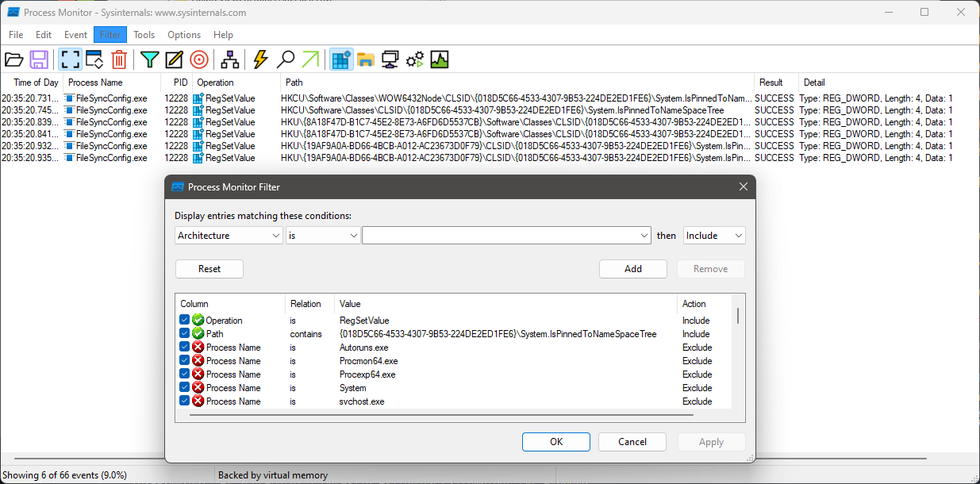Close the Process Monitor Filter dialog
Image resolution: width=980 pixels, height=484 pixels.
(744, 187)
